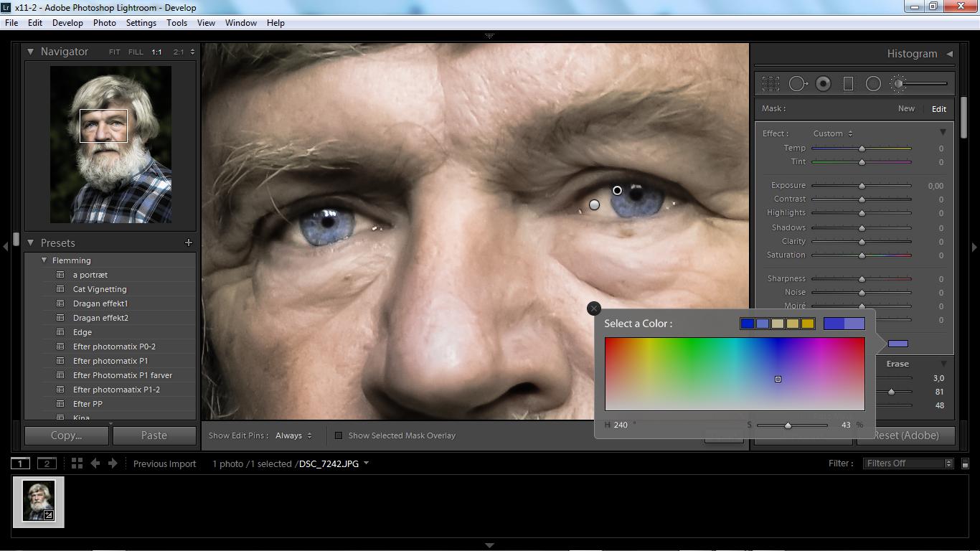The image size is (980, 551).
Task: Open the Effect Custom dropdown
Action: (832, 133)
